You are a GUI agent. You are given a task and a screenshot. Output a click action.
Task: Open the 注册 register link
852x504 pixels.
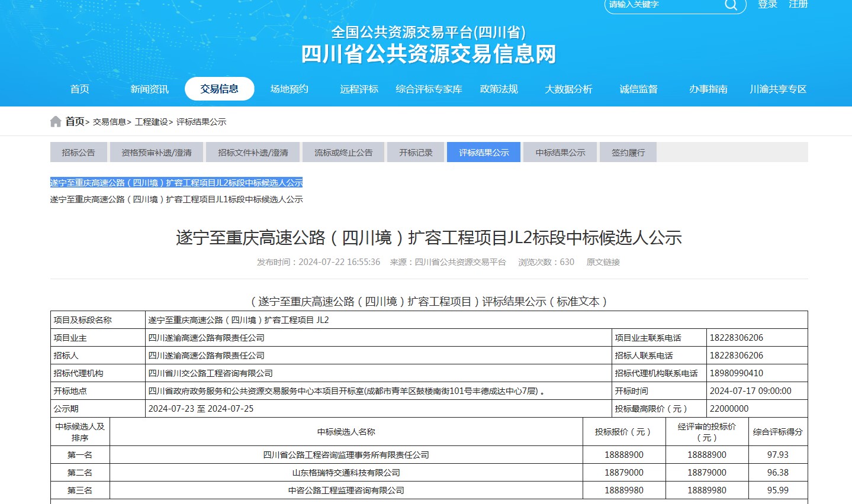pos(798,4)
